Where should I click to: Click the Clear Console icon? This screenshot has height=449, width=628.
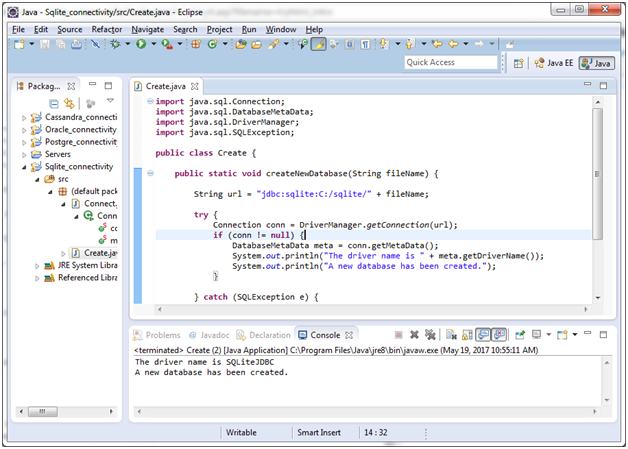point(451,334)
